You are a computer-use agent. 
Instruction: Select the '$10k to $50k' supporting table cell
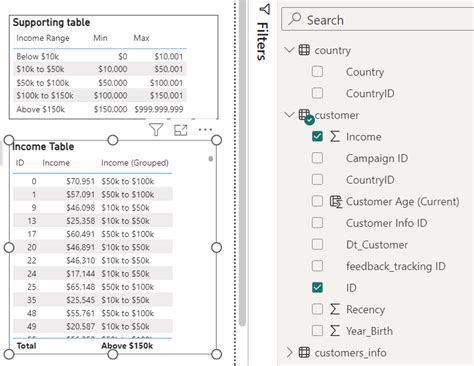(x=40, y=69)
